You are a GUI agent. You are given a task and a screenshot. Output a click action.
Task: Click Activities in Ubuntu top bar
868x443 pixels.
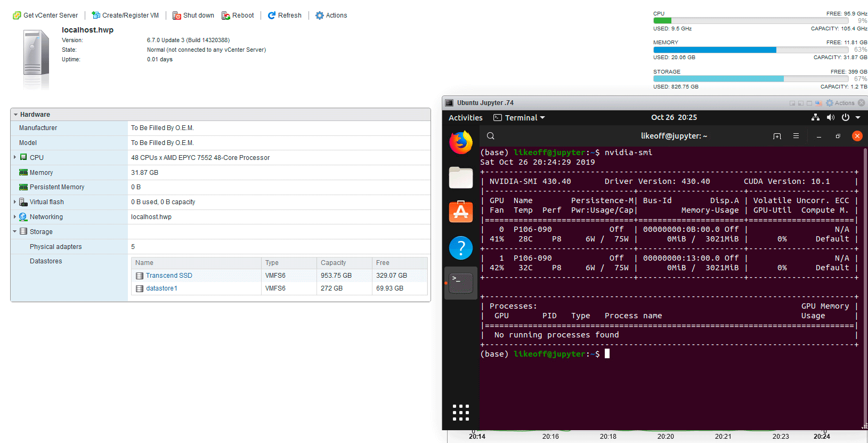(466, 118)
